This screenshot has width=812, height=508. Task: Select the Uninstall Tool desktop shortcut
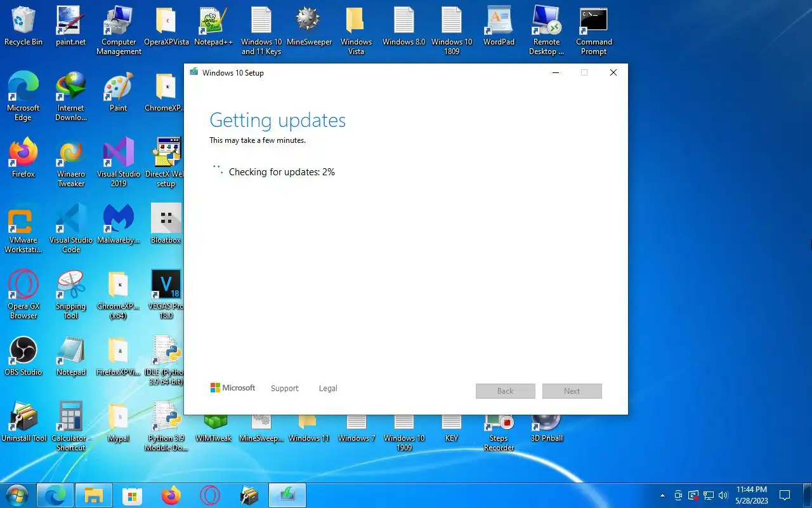pyautogui.click(x=23, y=422)
